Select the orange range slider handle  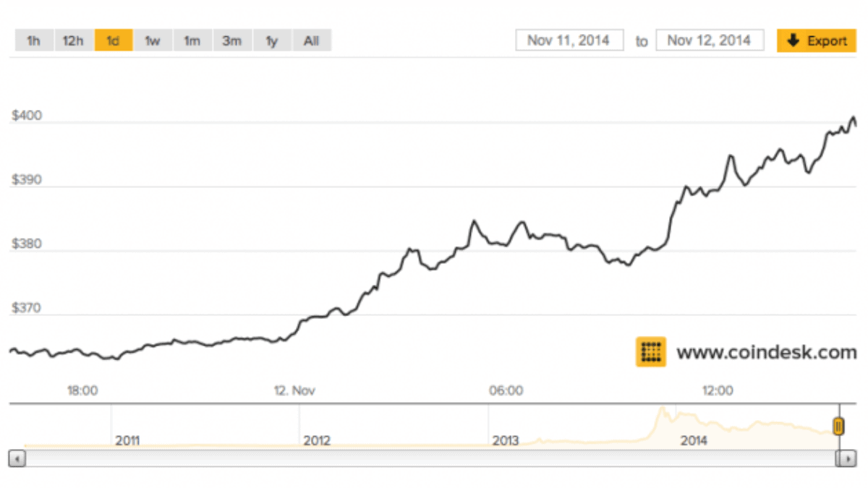[837, 427]
